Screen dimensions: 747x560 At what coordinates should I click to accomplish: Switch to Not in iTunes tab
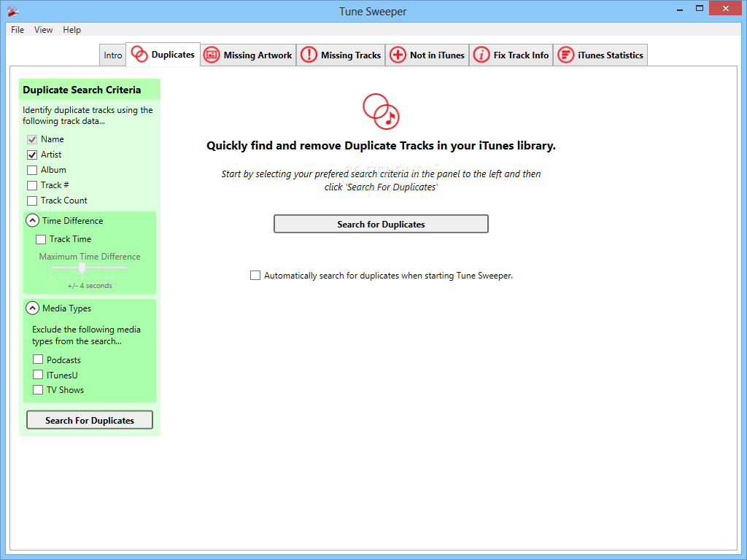click(x=427, y=55)
